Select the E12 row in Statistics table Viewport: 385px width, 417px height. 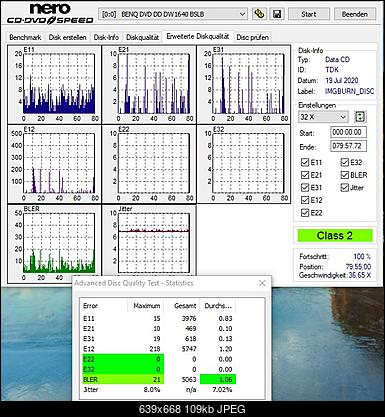tap(158, 349)
